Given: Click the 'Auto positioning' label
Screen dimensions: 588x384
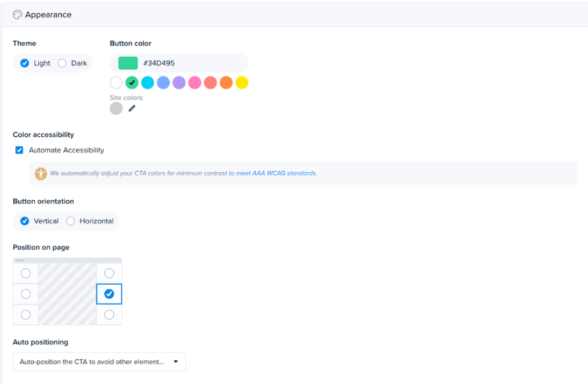Looking at the screenshot, I should [40, 342].
